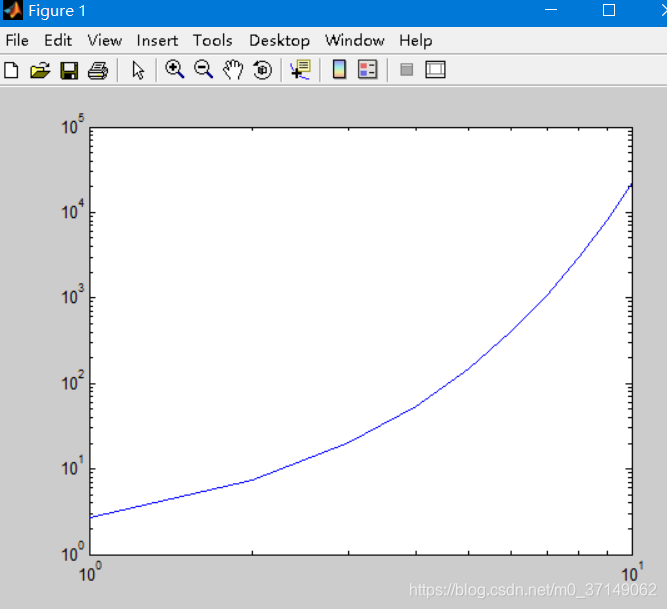Viewport: 667px width, 609px height.
Task: Open the View menu
Action: pyautogui.click(x=105, y=41)
